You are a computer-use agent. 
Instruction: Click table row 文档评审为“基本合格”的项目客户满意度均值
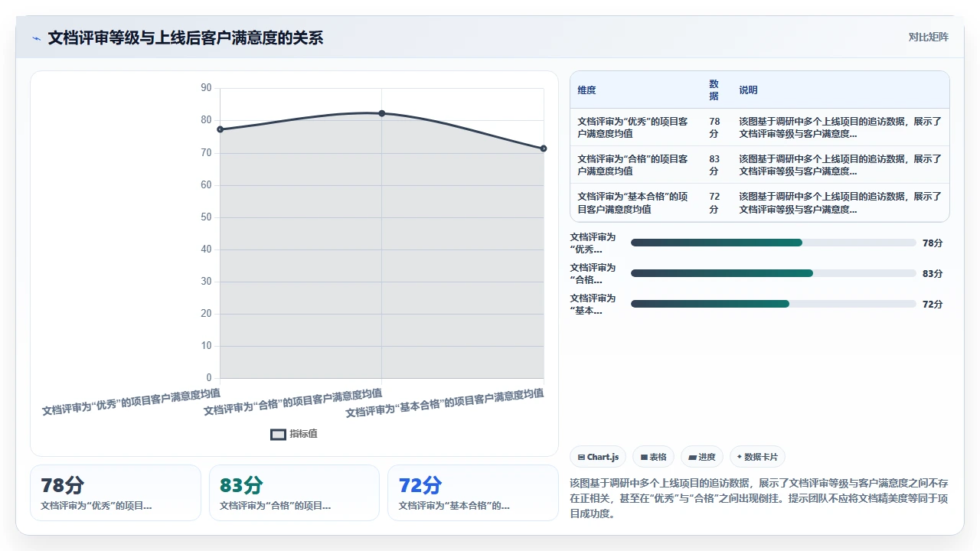tap(759, 203)
